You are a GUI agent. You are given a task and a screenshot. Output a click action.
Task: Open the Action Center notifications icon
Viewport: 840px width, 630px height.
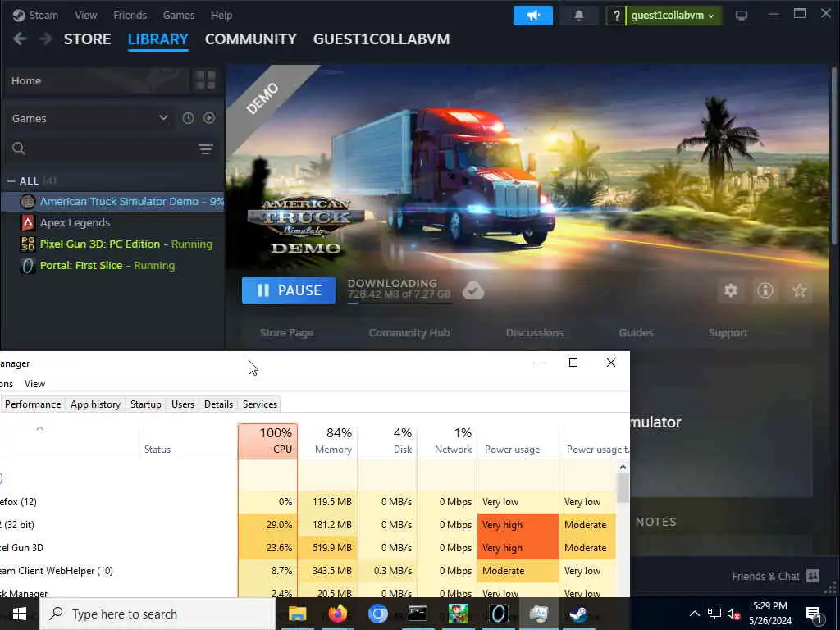coord(813,614)
